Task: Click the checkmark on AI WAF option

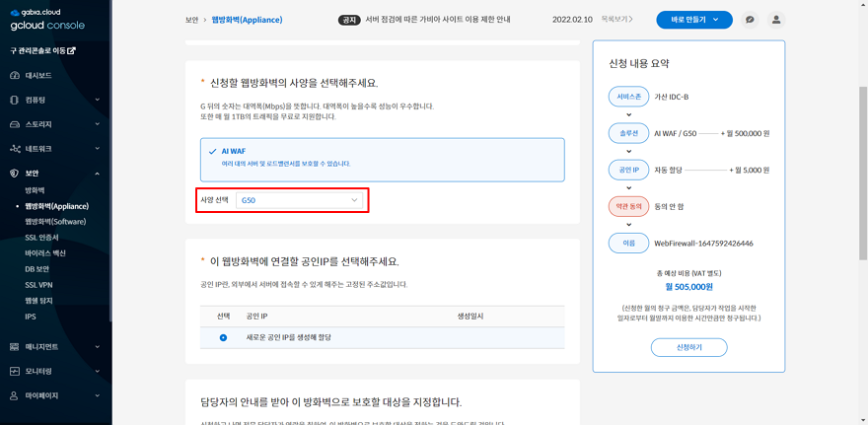Action: pyautogui.click(x=213, y=151)
